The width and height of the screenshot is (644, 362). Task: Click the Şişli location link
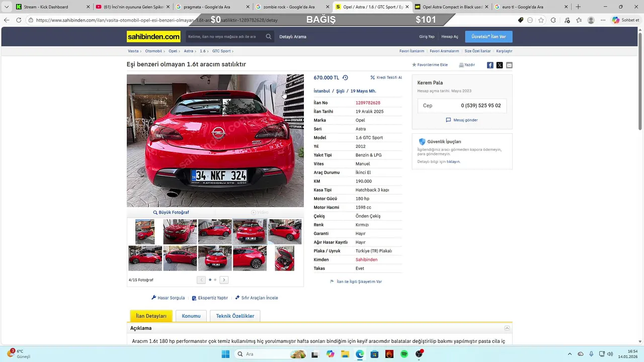tap(340, 91)
